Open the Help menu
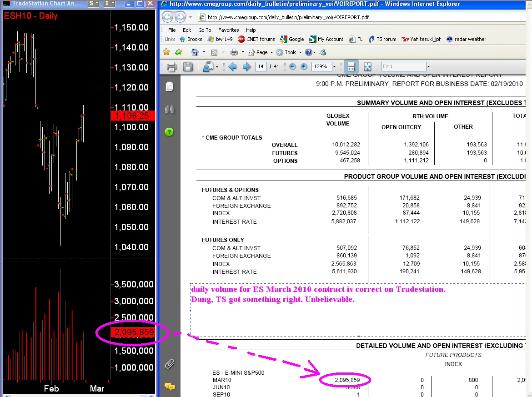This screenshot has width=532, height=397. click(251, 30)
